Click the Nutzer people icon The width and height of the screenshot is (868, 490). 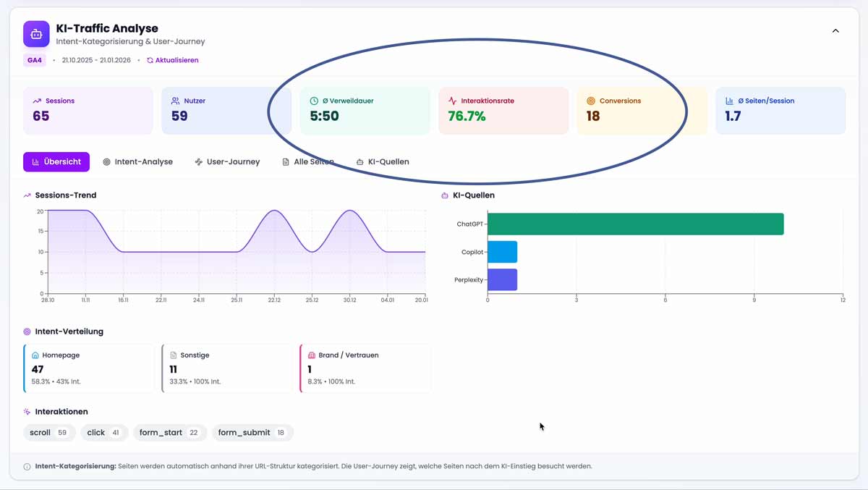click(x=175, y=101)
